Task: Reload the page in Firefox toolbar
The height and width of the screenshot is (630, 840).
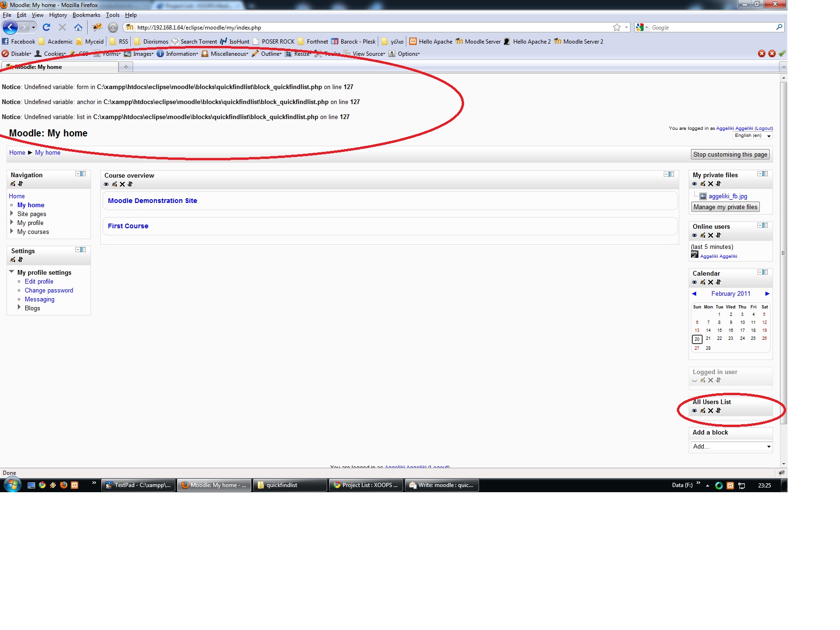Action: point(46,27)
